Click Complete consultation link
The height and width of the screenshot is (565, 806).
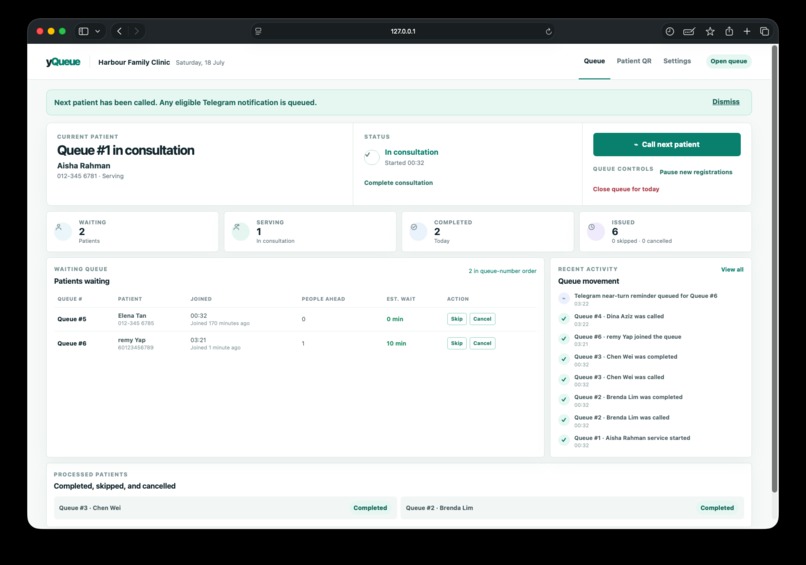[x=398, y=183]
